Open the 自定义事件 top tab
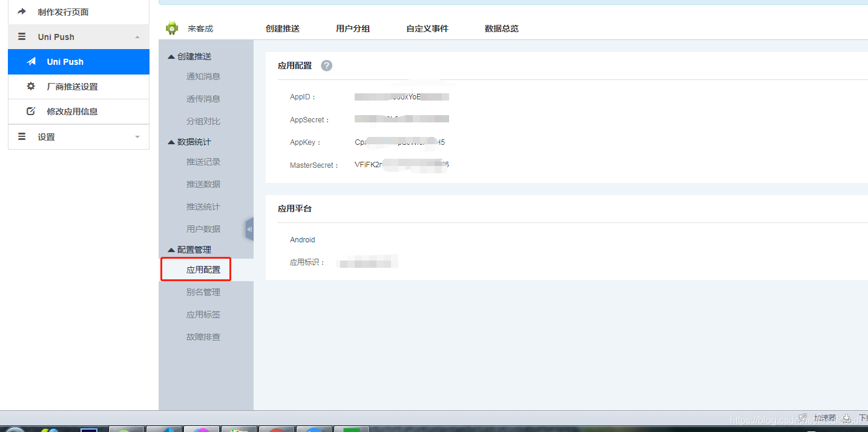This screenshot has width=868, height=432. click(x=427, y=28)
